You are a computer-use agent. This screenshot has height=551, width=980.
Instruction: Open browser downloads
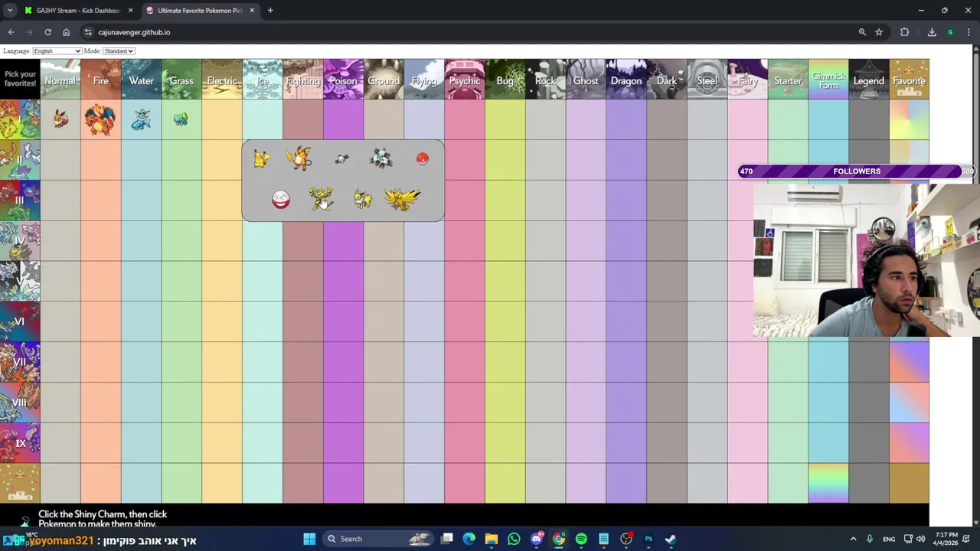coord(932,32)
